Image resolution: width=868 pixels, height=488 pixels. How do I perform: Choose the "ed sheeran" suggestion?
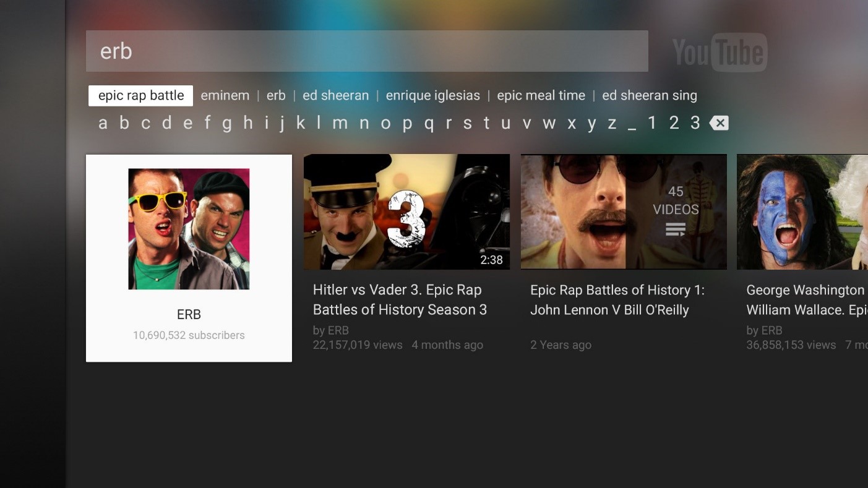[x=335, y=95]
